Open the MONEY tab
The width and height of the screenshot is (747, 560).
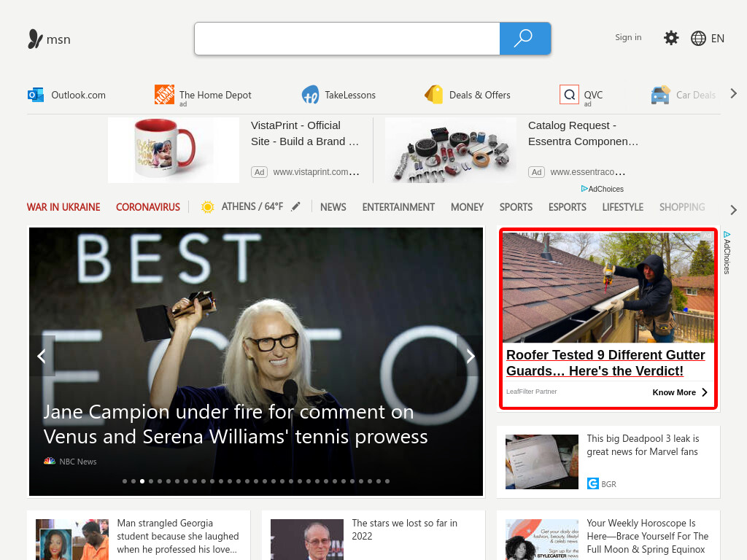[467, 207]
